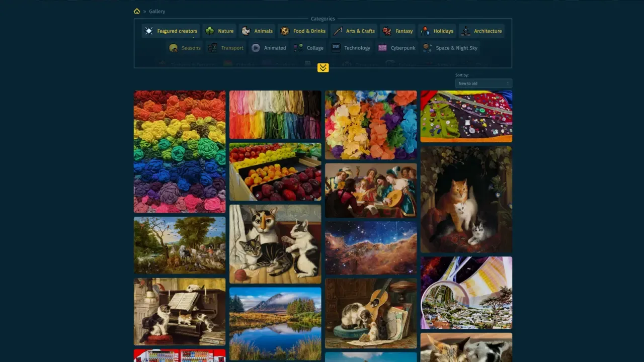The height and width of the screenshot is (362, 644).
Task: Open the rainbow yarn roses image
Action: pos(180,152)
